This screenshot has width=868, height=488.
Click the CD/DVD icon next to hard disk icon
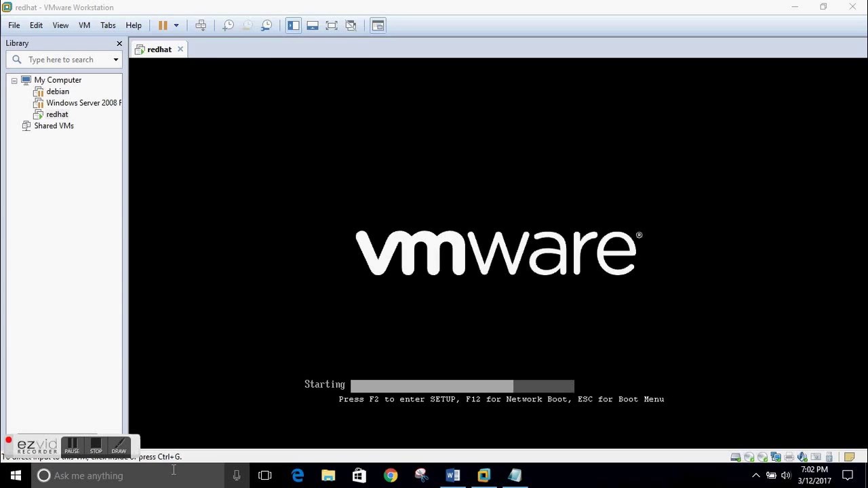point(749,457)
